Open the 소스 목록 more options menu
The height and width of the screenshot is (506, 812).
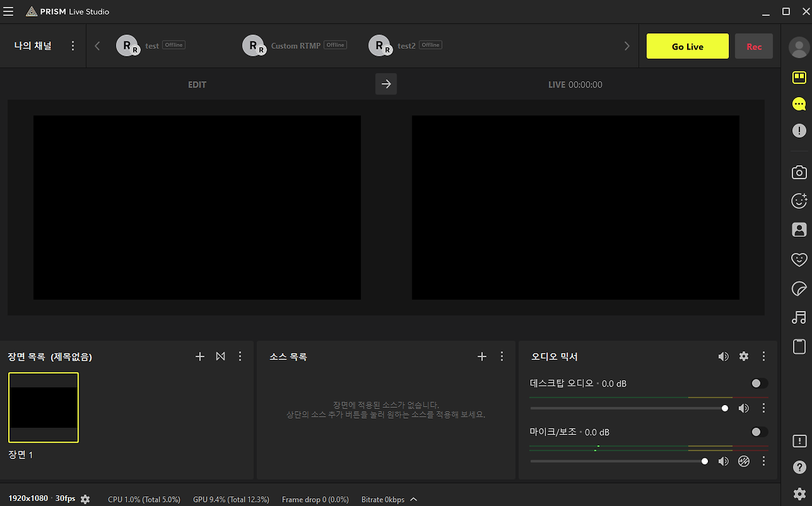pos(502,357)
